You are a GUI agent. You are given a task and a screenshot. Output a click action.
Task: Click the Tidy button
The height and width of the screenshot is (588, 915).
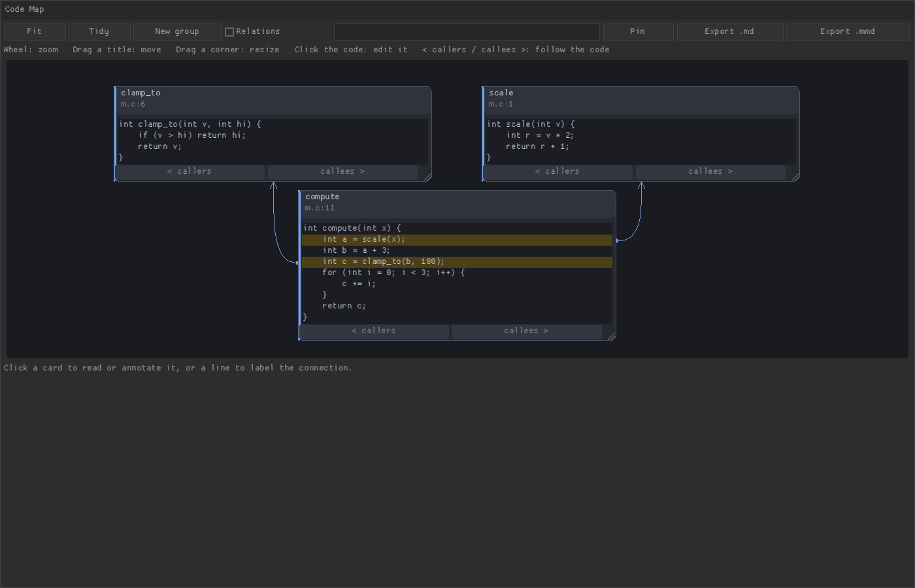tap(99, 31)
